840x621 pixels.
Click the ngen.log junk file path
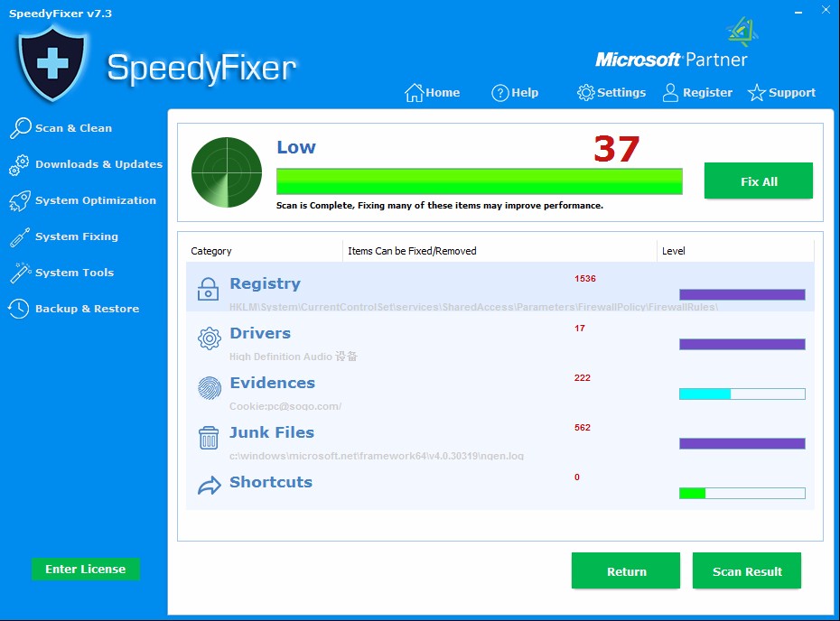click(x=377, y=456)
